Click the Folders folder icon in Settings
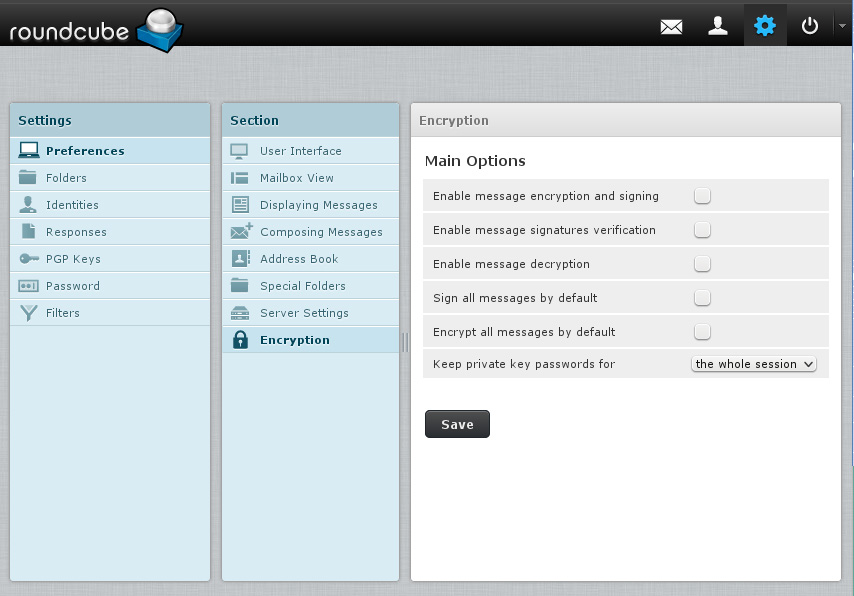 (27, 177)
